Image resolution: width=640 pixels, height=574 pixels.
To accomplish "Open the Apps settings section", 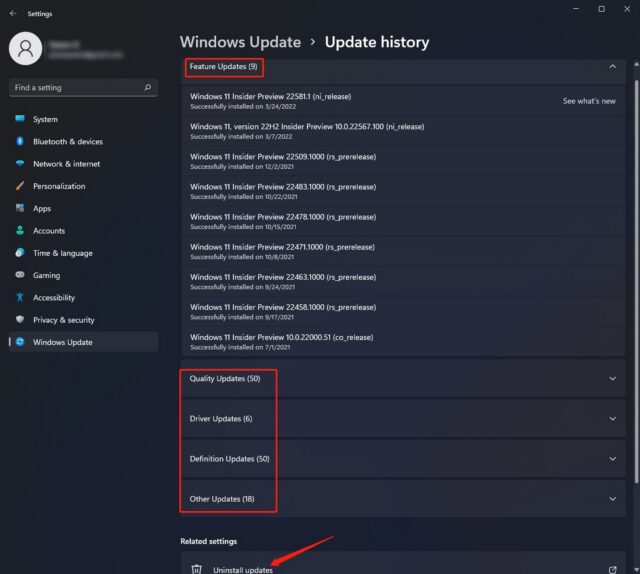I will pos(83,208).
